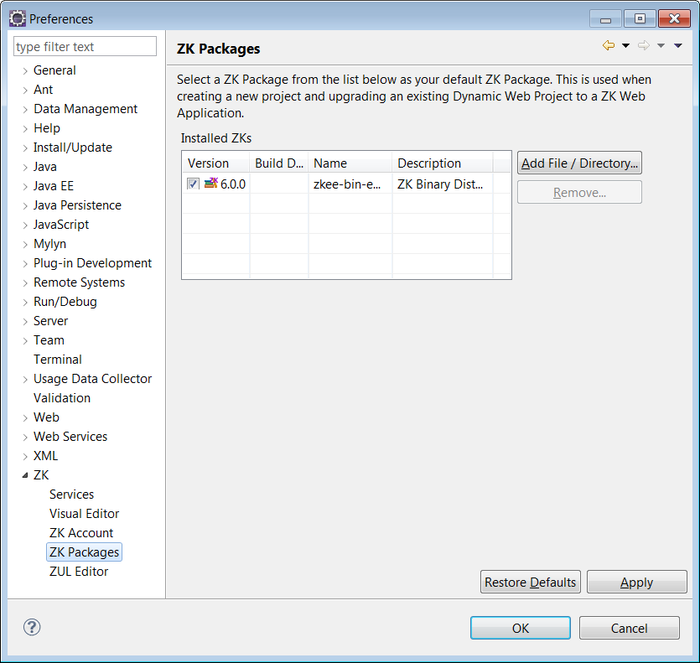Confirm with the OK button
The height and width of the screenshot is (663, 700).
click(x=520, y=628)
